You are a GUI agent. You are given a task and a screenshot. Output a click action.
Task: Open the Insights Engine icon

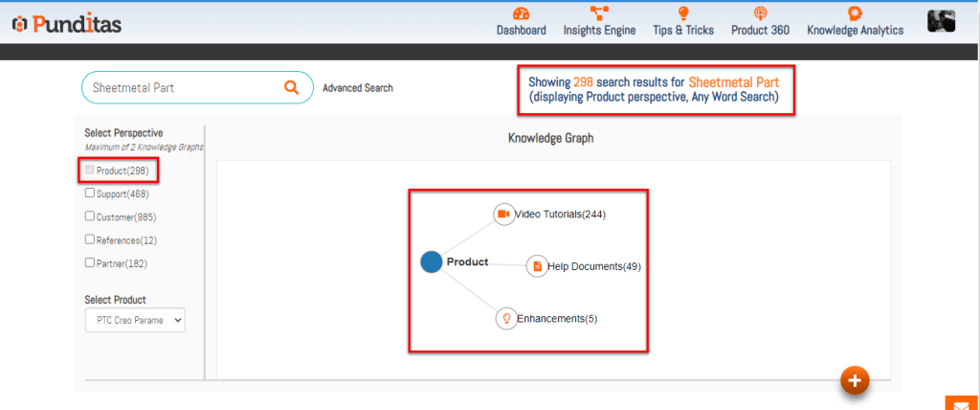[x=600, y=13]
